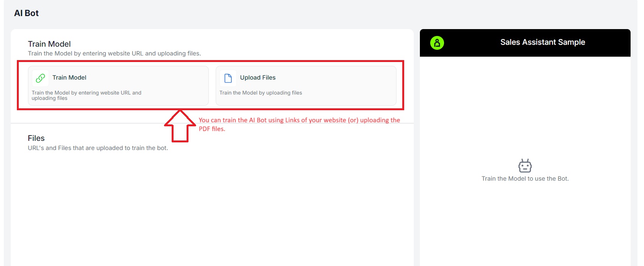Image resolution: width=644 pixels, height=266 pixels.
Task: Click the robot icon in the chat preview
Action: (x=525, y=166)
